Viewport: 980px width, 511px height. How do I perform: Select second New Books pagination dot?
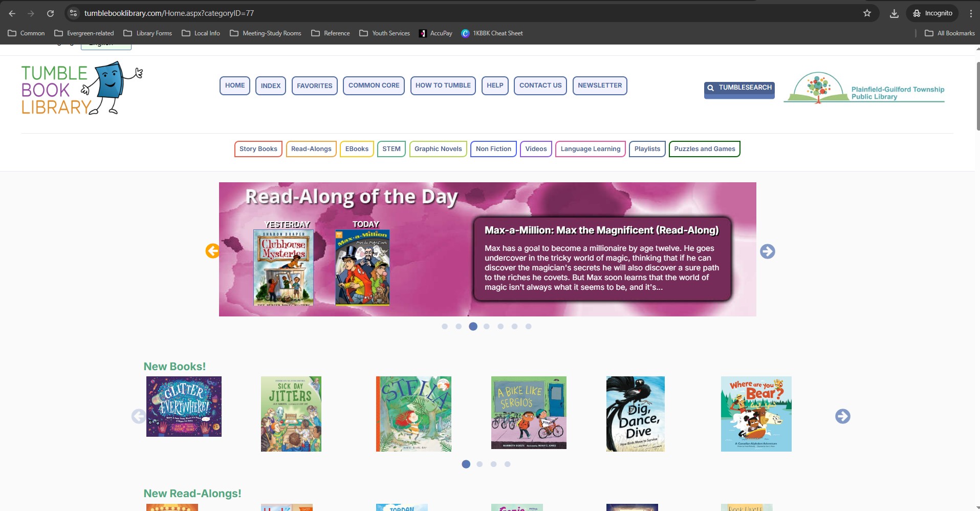480,464
